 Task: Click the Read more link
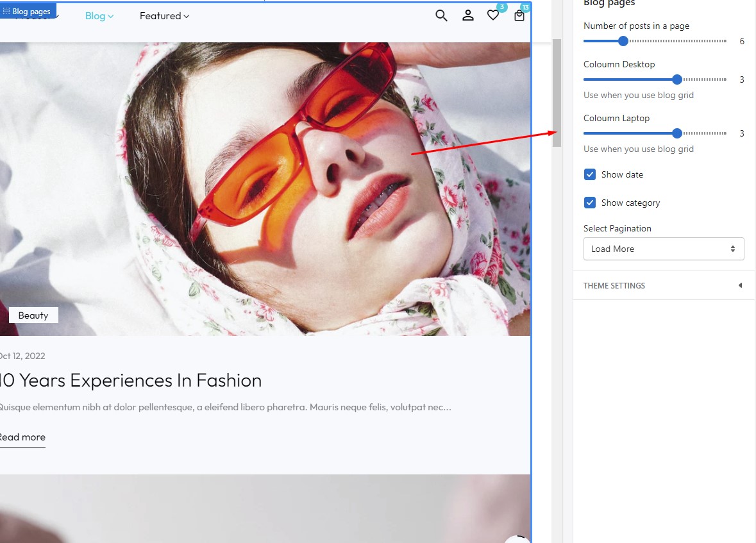coord(22,437)
